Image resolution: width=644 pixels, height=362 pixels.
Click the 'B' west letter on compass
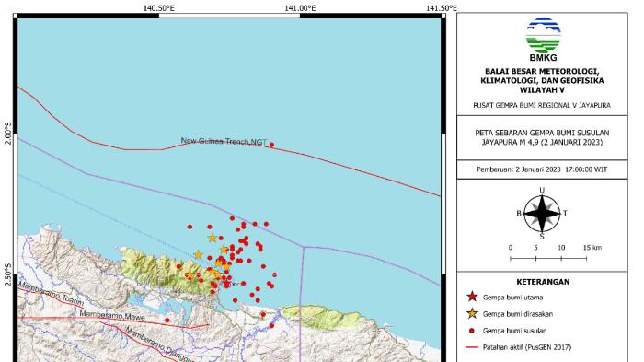coord(519,214)
